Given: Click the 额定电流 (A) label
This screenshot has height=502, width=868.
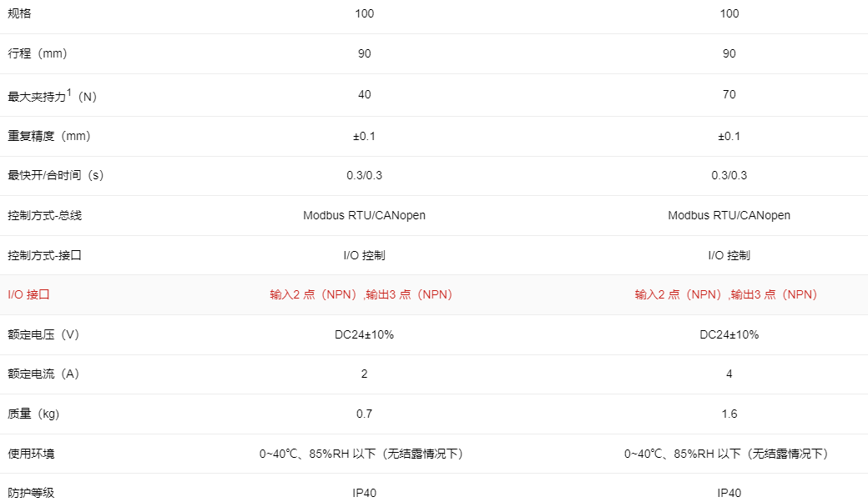Looking at the screenshot, I should [x=43, y=374].
